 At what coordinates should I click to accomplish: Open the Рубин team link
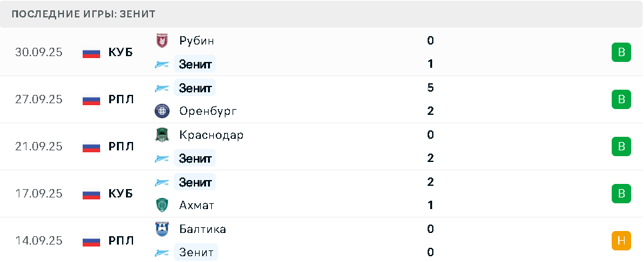click(196, 41)
